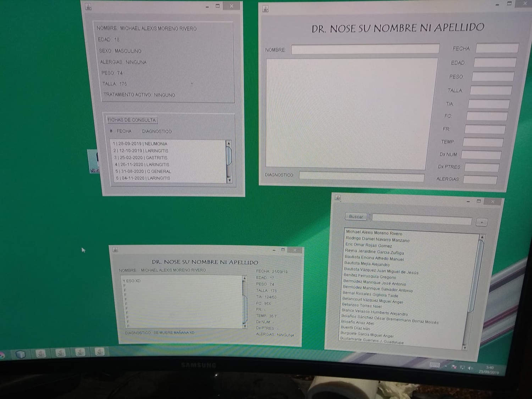Click the patient list scrollbar down arrow
This screenshot has width=532, height=399.
pos(465,348)
